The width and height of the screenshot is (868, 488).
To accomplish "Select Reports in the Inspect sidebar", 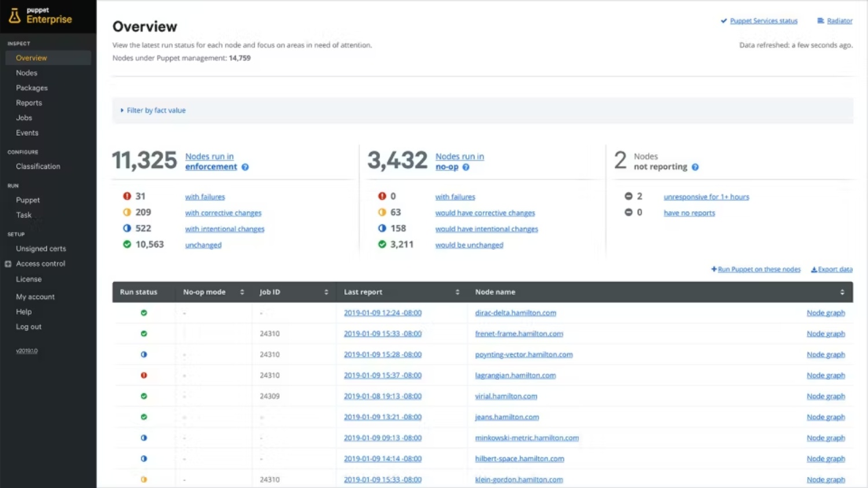I will click(29, 102).
